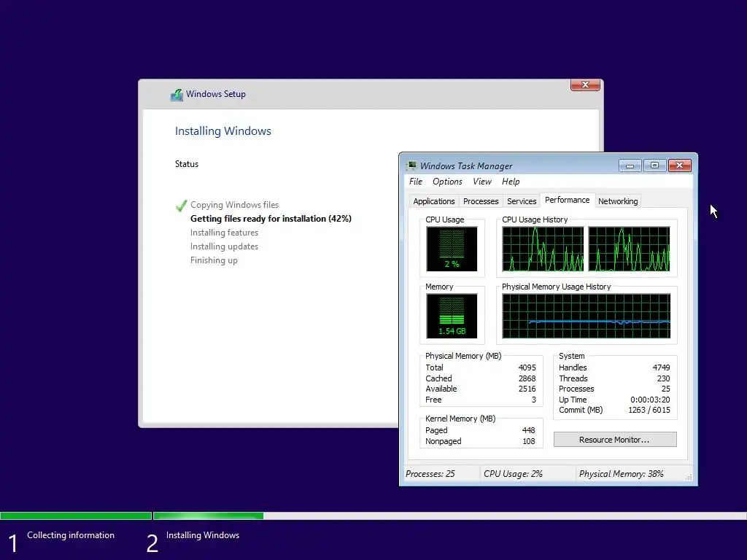Click green checkmark beside Copying Windows files

pos(181,205)
